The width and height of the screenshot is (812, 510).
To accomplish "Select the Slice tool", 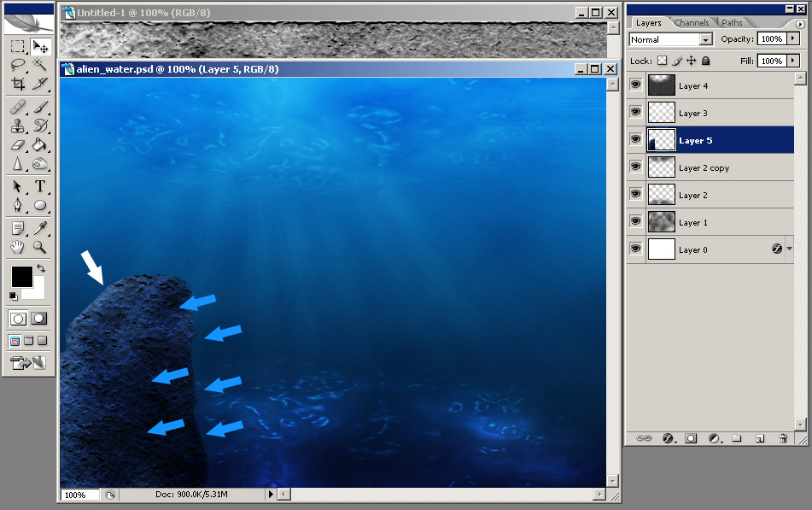I will (40, 83).
